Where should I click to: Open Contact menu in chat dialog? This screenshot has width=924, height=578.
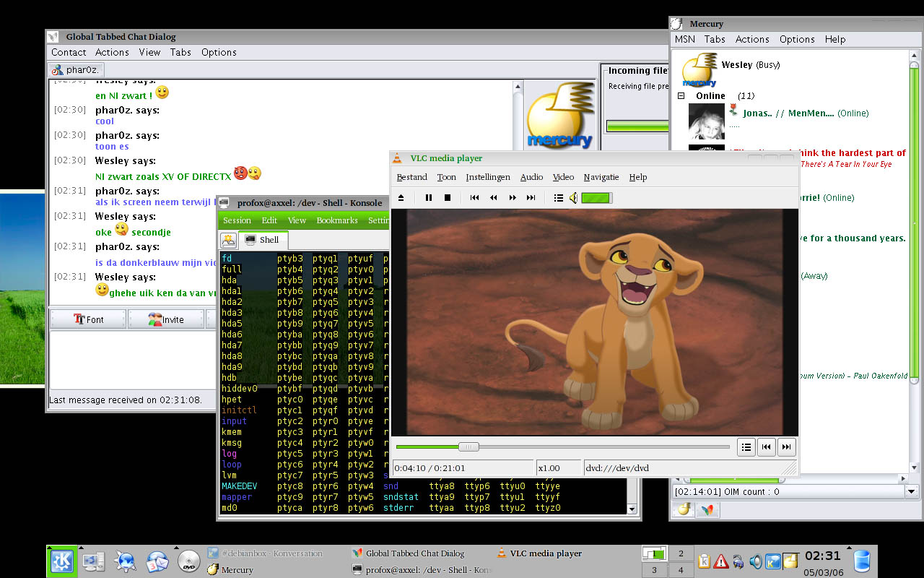pos(69,52)
